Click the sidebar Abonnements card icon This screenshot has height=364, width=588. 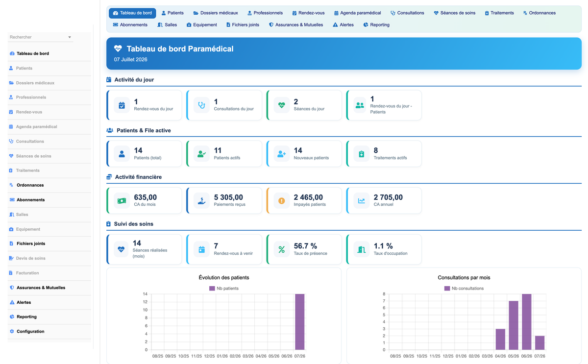pos(12,200)
